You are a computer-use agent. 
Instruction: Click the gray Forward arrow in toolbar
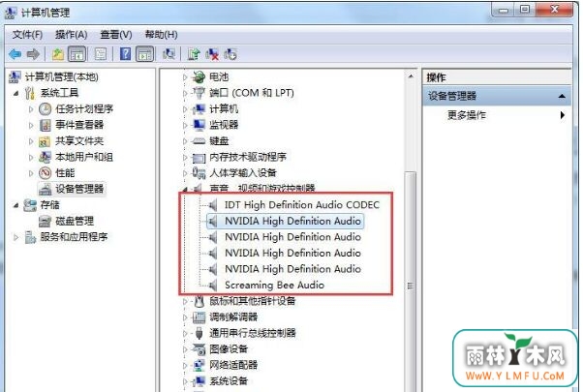pyautogui.click(x=34, y=54)
